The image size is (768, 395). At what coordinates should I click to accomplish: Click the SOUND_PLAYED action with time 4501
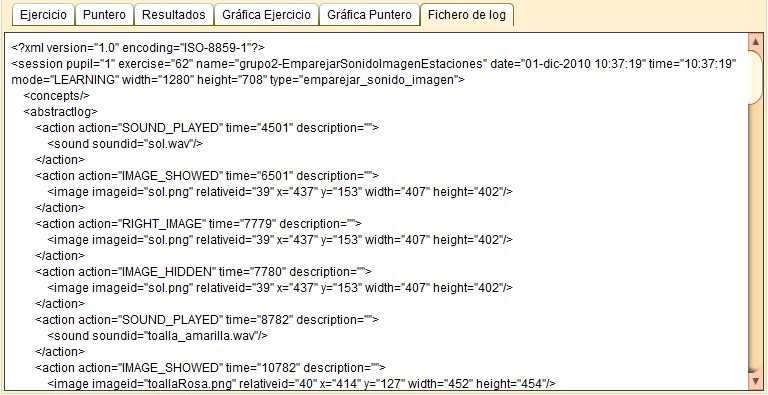click(207, 128)
